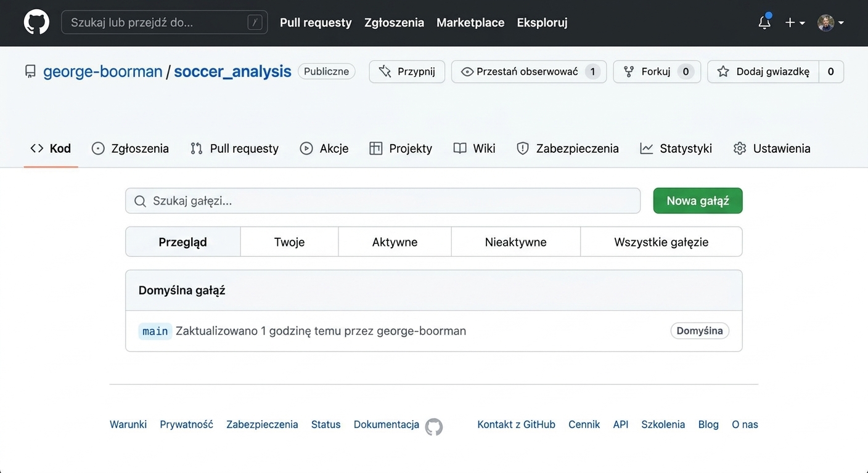Open the Zgłoszenia repository tab
The image size is (868, 473).
130,148
